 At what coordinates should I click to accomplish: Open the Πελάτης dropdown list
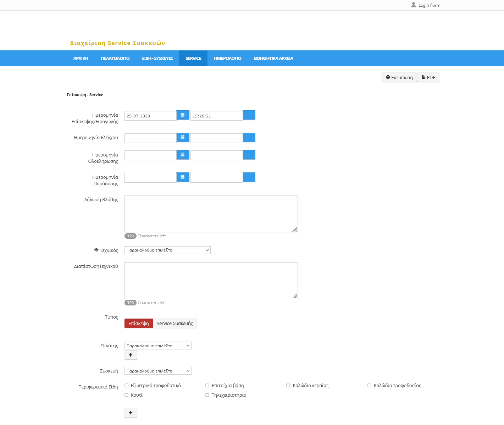[158, 346]
